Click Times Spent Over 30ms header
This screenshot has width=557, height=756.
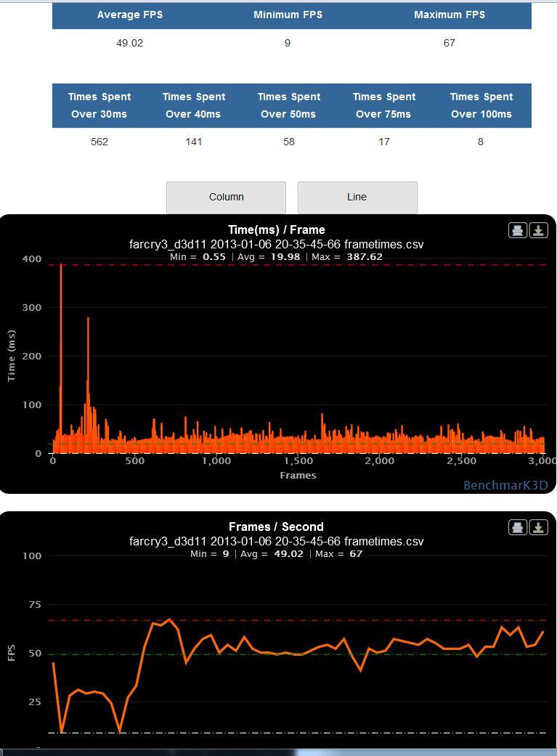tap(99, 105)
